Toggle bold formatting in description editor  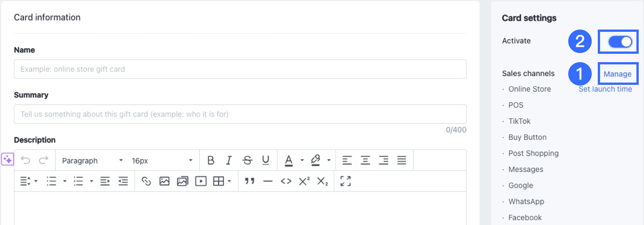click(211, 161)
